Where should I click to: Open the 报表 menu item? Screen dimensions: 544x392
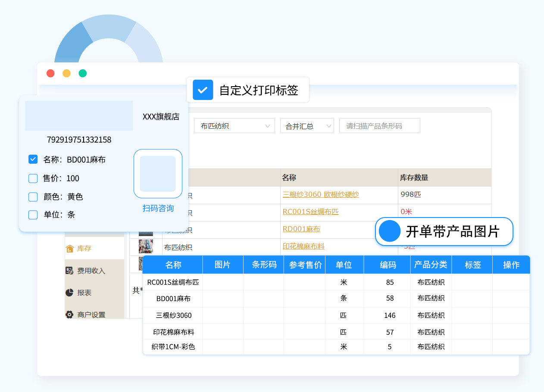tap(84, 292)
